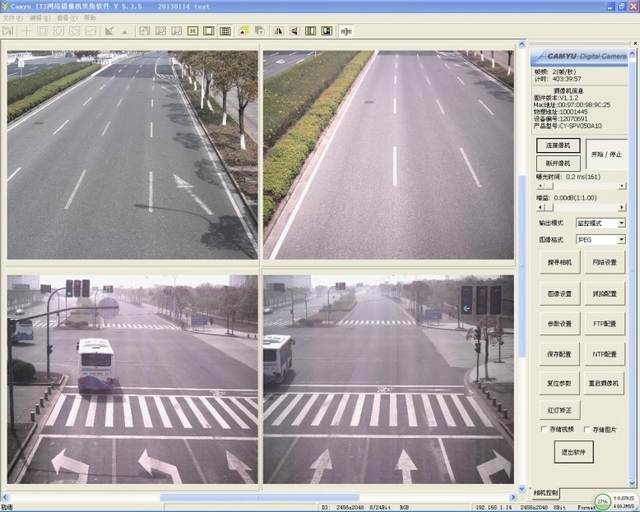Select the circle drawing tool in toolbar

59,31
